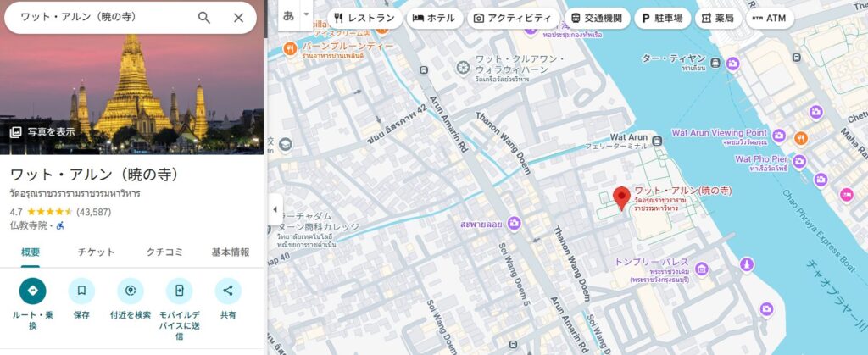Open the input method dropdown arrow

[306, 14]
